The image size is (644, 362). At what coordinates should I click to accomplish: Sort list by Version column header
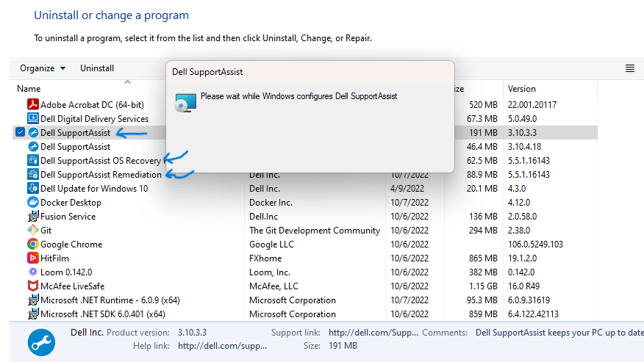point(522,89)
